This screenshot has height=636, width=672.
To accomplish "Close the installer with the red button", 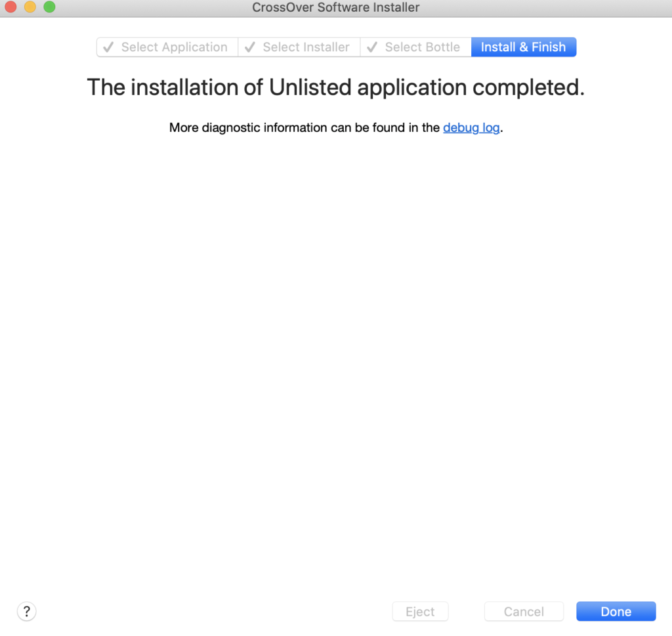I will pos(10,8).
